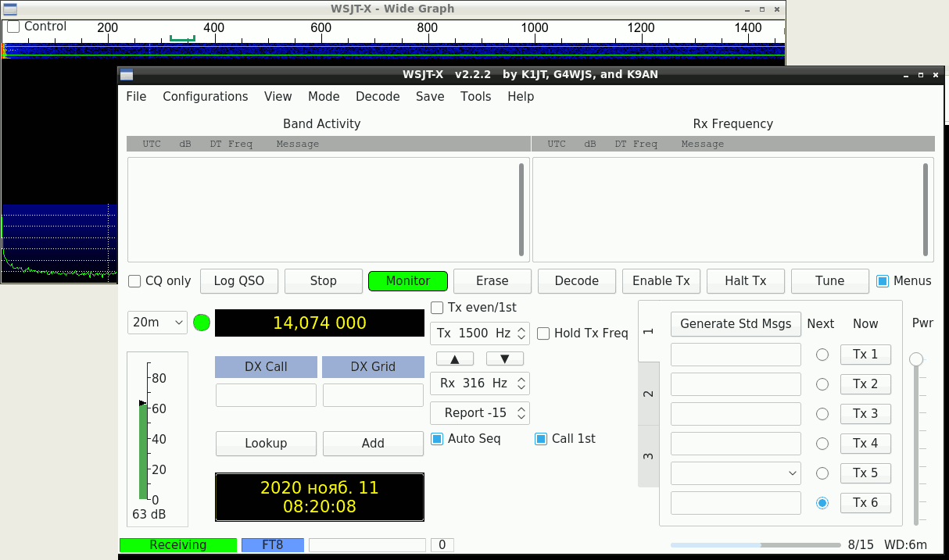The width and height of the screenshot is (949, 560).
Task: Click the Add button
Action: [373, 444]
